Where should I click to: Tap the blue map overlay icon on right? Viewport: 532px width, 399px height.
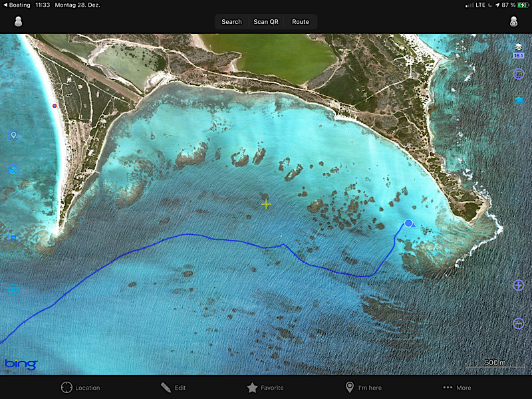point(518,100)
